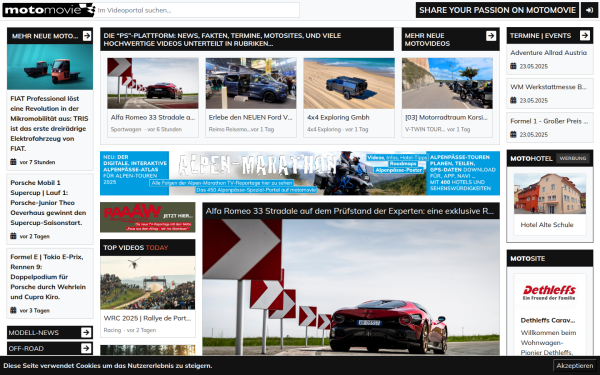This screenshot has height=375, width=600.
Task: Open arrow icon beside MEHR NEUE MOTO... heading
Action: tap(87, 36)
